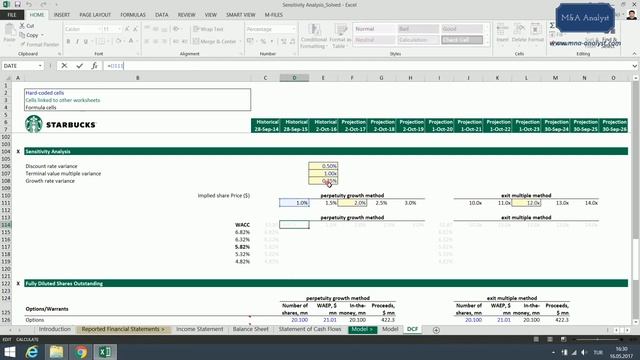Switch to the SMART VIEW ribbon tab
This screenshot has width=640, height=360.
[x=241, y=15]
